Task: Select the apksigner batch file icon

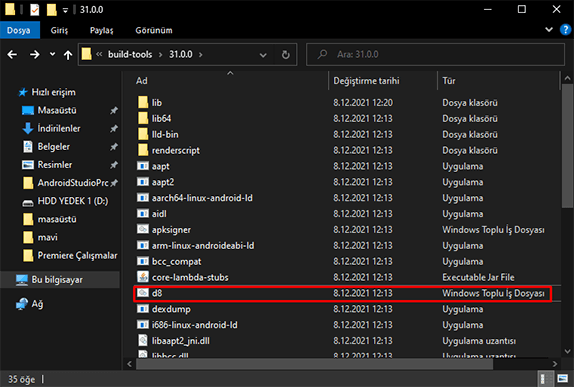Action: [x=143, y=230]
